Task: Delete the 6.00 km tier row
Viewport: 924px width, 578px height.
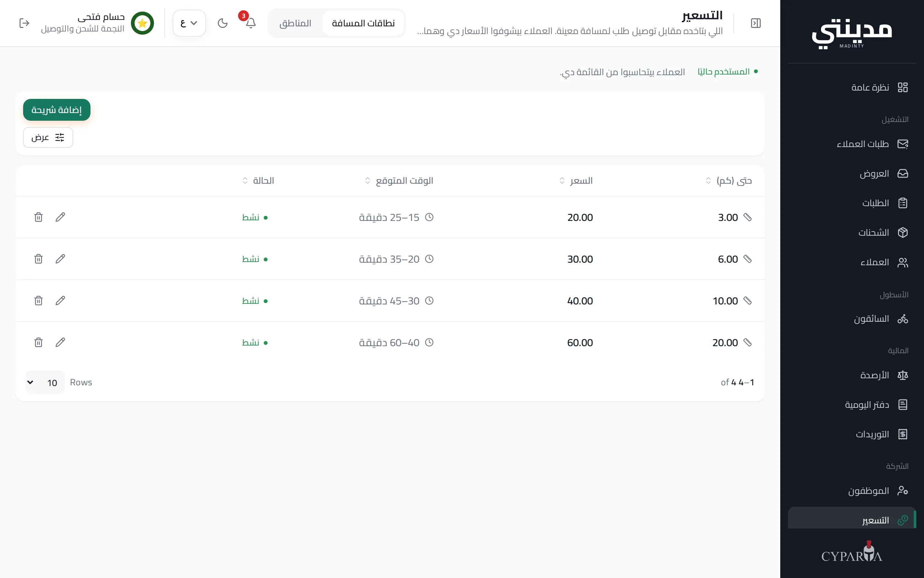Action: point(38,259)
